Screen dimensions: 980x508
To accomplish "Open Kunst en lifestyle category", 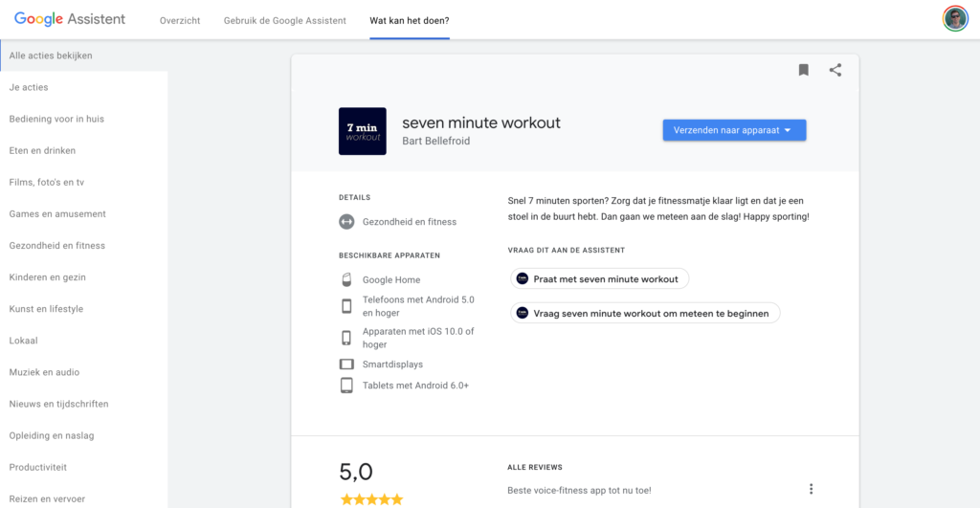I will coord(84,309).
